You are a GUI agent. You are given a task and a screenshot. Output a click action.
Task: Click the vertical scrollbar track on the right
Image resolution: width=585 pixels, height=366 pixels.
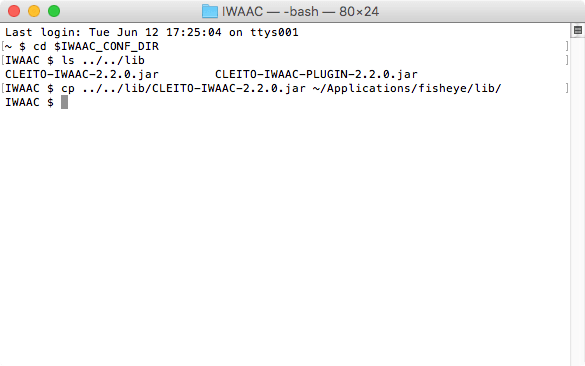[x=578, y=201]
